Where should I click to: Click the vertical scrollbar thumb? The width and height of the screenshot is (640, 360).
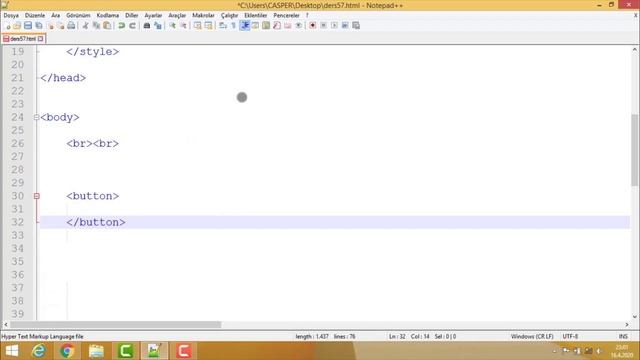[635, 150]
